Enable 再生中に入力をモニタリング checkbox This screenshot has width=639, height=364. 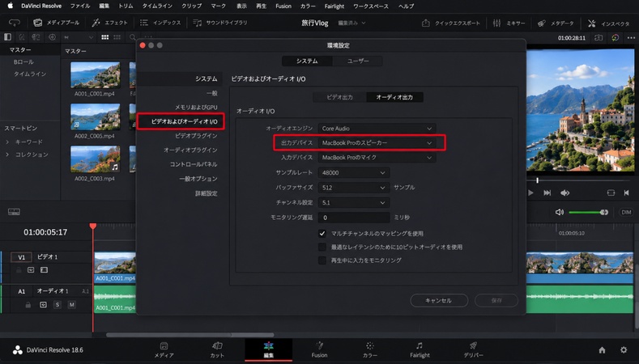[322, 260]
